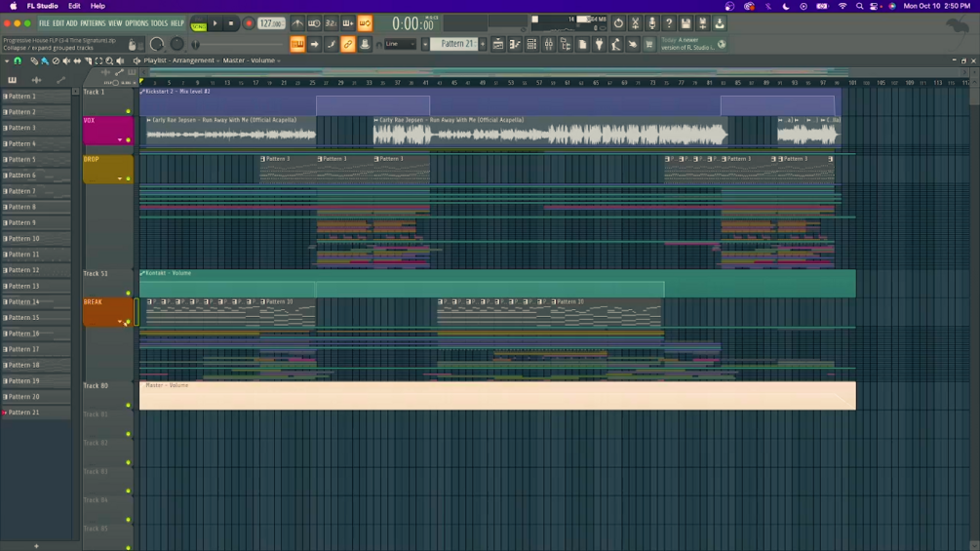Screen dimensions: 980x551
Task: Select the Zoom magnifier tool in playlist
Action: point(109,60)
